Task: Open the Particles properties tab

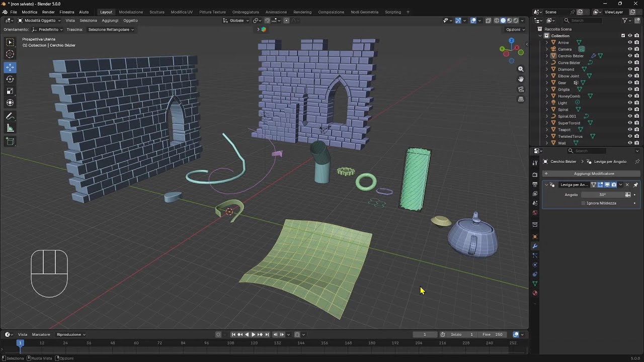Action: point(535,255)
